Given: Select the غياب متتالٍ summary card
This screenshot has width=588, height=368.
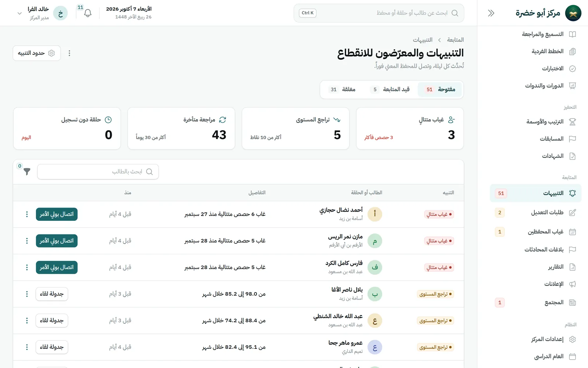Looking at the screenshot, I should [x=410, y=128].
